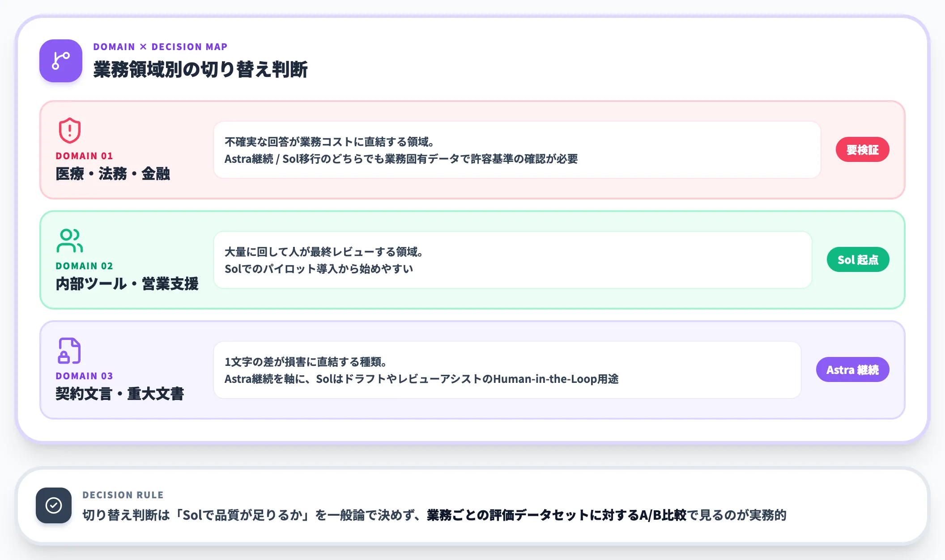Click the DOMAIN × DECISION MAP label
The width and height of the screenshot is (945, 560).
pos(160,47)
